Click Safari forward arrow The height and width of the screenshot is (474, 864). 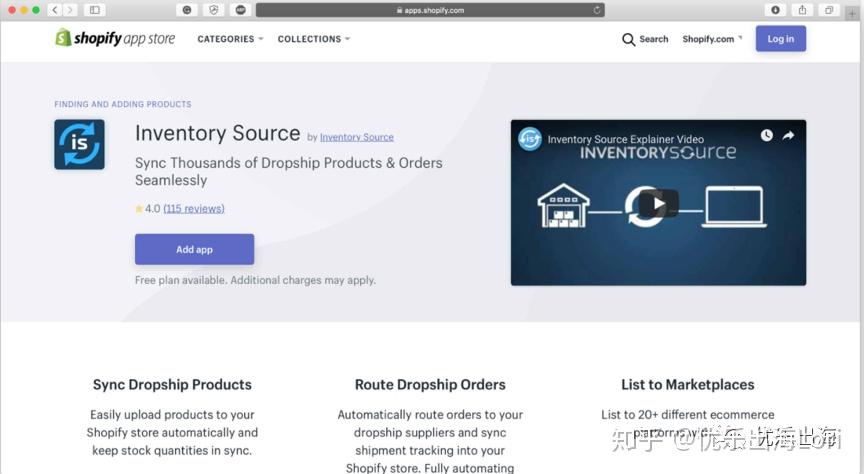pos(69,10)
